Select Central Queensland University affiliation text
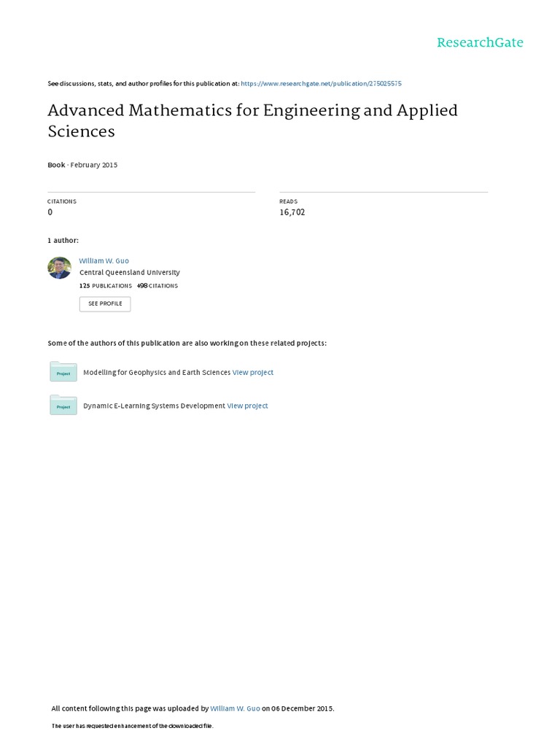Image resolution: width=560 pixels, height=747 pixels. pyautogui.click(x=129, y=273)
